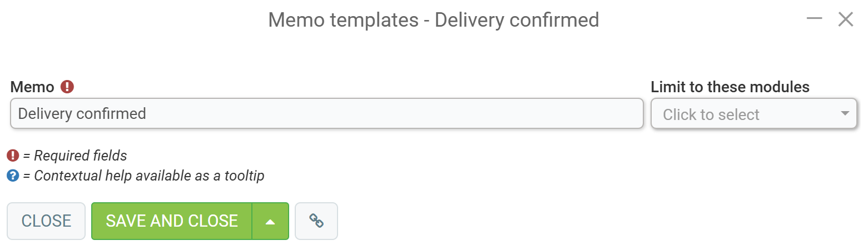Click the "Required fields" legend text
This screenshot has height=245, width=868.
click(x=81, y=156)
